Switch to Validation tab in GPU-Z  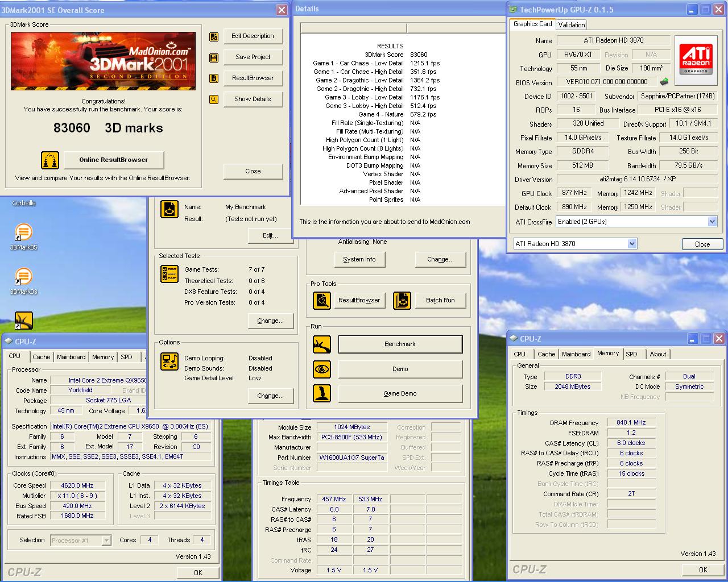click(572, 24)
